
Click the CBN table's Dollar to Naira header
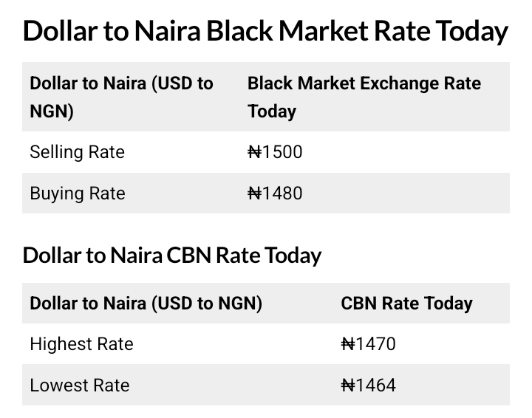pos(146,303)
